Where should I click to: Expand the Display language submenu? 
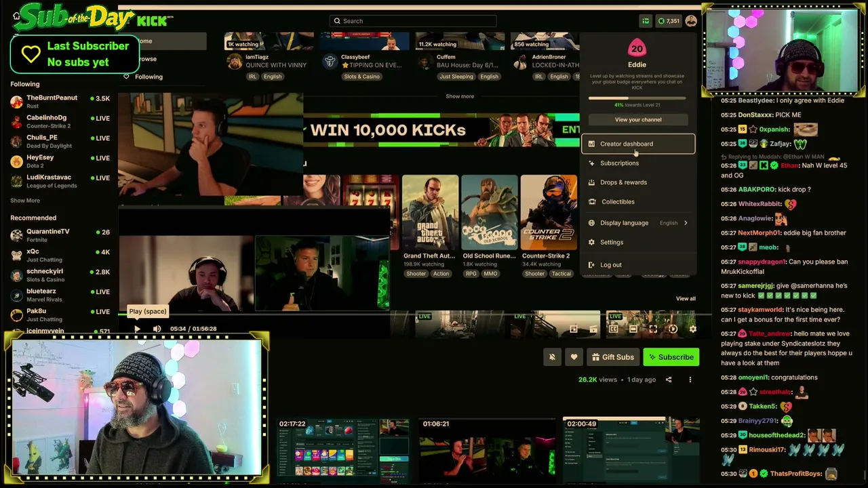[638, 223]
